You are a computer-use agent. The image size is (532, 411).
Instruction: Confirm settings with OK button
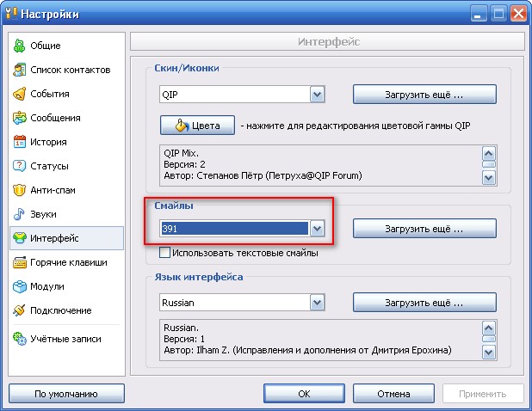(x=304, y=394)
